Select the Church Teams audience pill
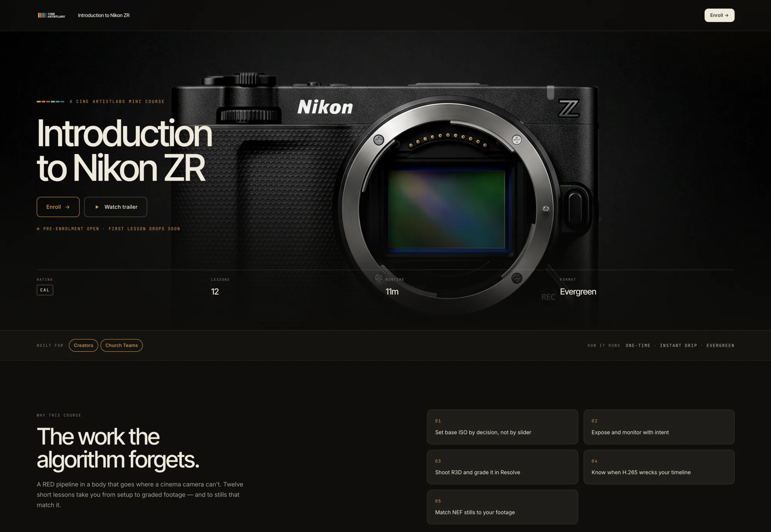 pos(121,346)
